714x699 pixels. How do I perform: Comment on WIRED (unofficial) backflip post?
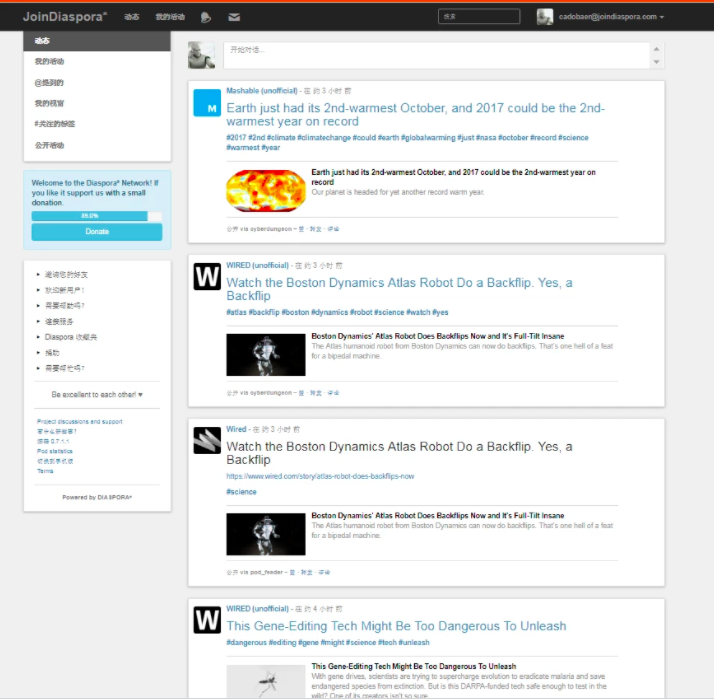point(333,393)
